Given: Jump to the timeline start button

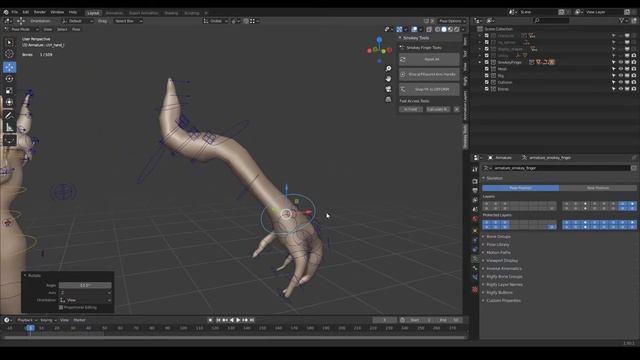Looking at the screenshot, I should coord(218,320).
